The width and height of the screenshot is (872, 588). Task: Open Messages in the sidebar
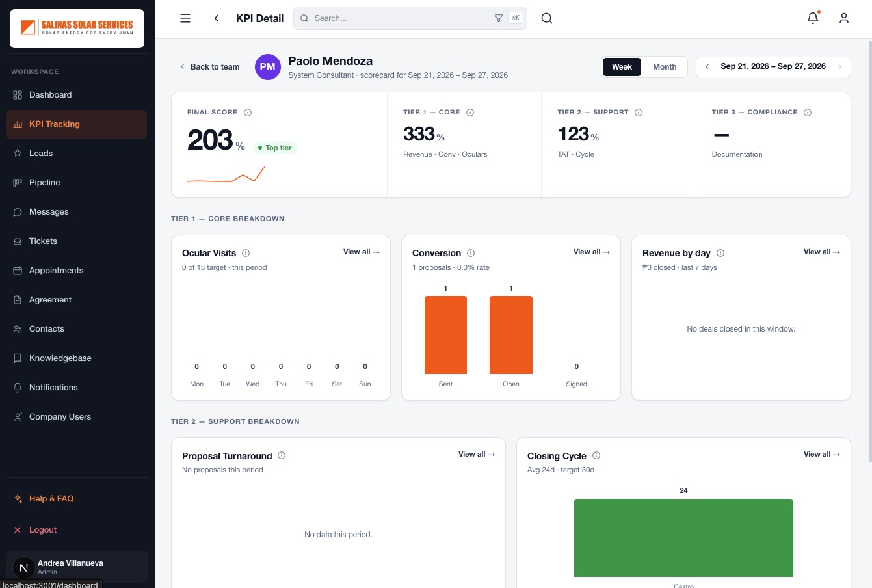77,212
